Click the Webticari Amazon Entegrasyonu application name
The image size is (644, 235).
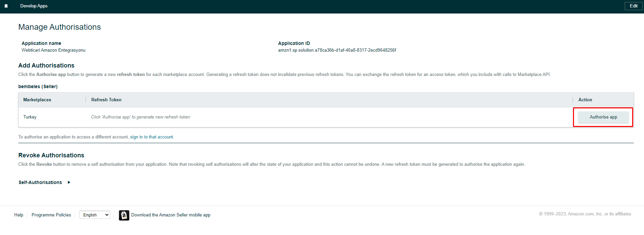point(53,50)
